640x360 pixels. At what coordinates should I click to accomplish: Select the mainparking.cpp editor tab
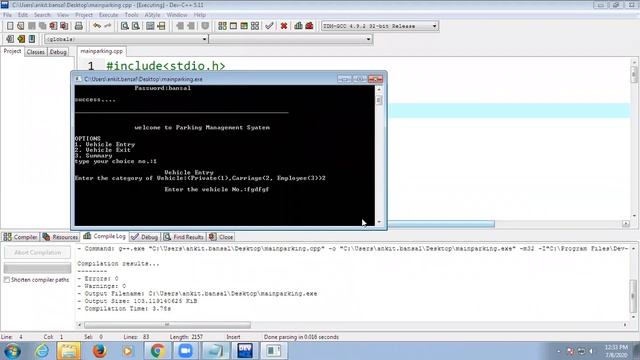click(102, 51)
